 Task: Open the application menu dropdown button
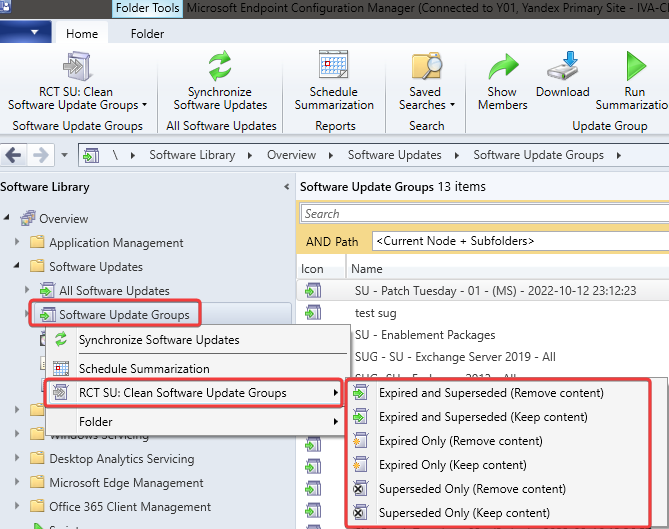point(26,32)
